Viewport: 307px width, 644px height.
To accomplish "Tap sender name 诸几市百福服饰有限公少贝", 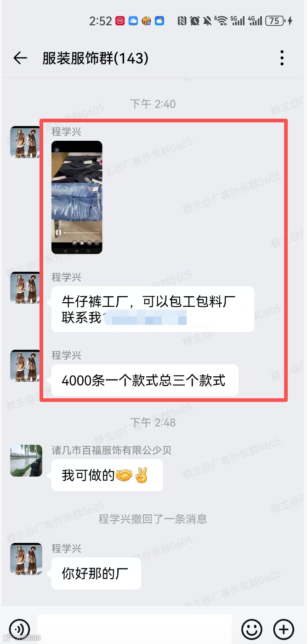I will point(112,450).
